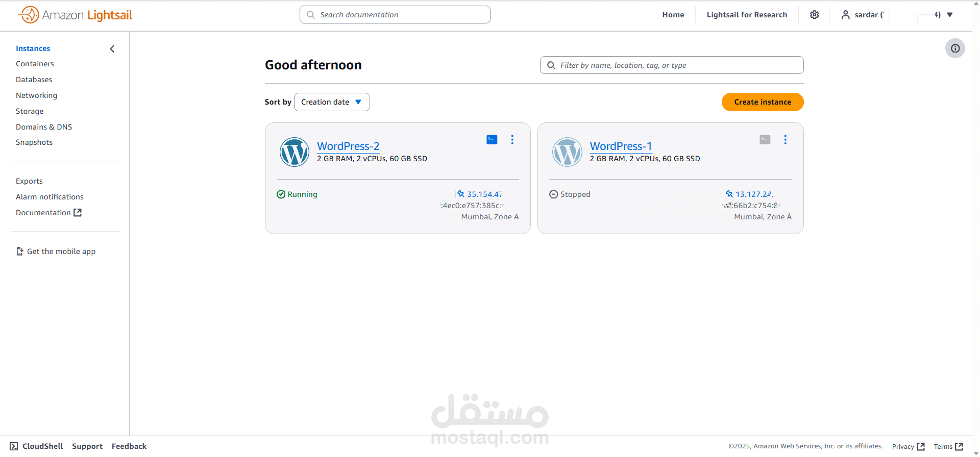980x457 pixels.
Task: Open the Privacy link
Action: [903, 446]
